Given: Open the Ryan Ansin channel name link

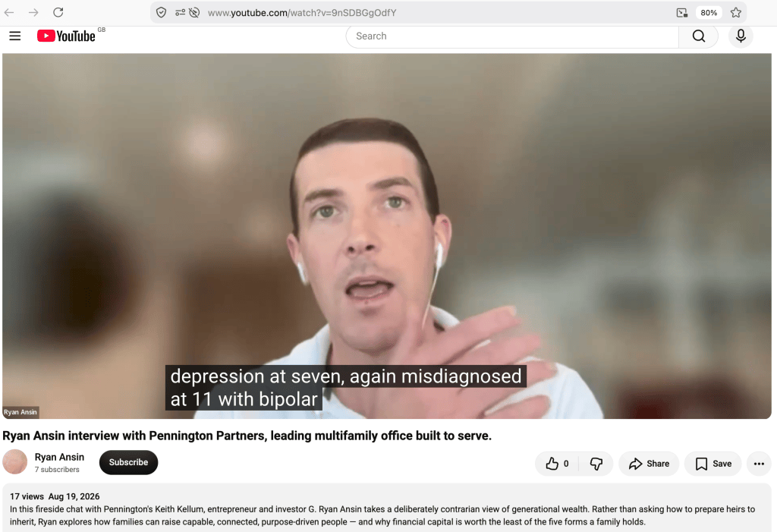Looking at the screenshot, I should (x=59, y=457).
